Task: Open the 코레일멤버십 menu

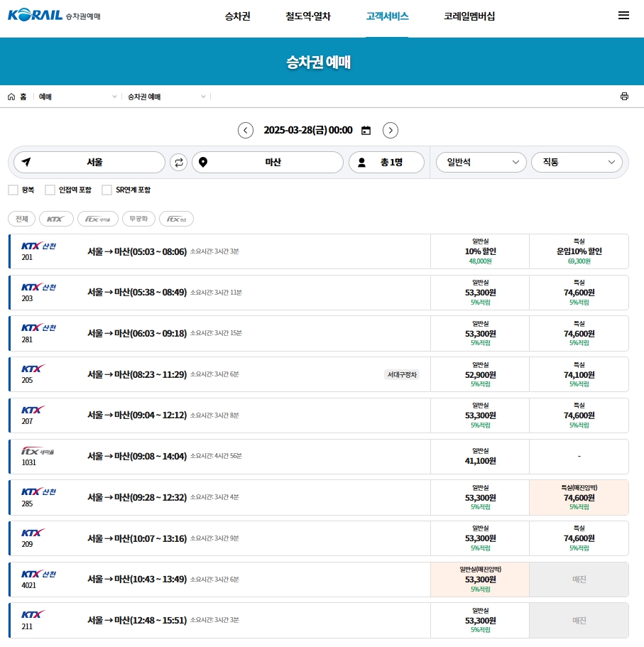Action: pyautogui.click(x=469, y=16)
